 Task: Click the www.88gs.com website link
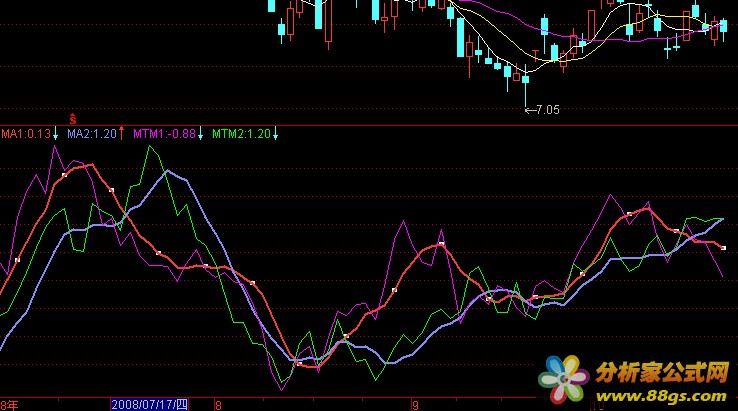(x=663, y=396)
